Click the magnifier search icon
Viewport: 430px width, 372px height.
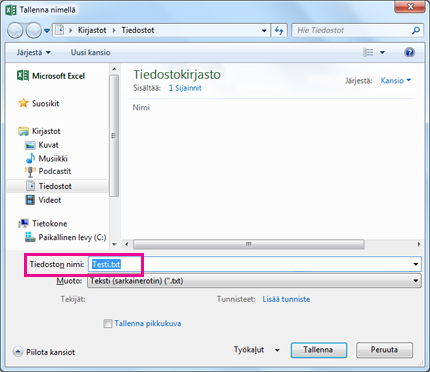[x=415, y=31]
